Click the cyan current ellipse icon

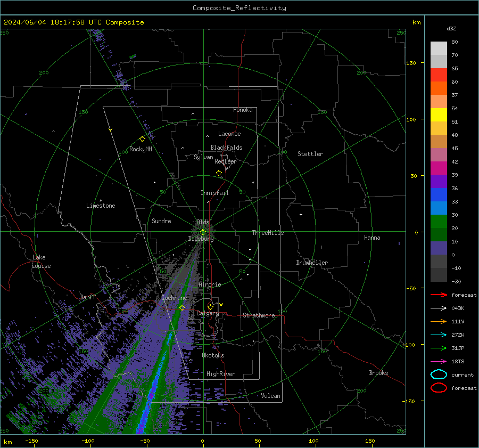tap(439, 374)
